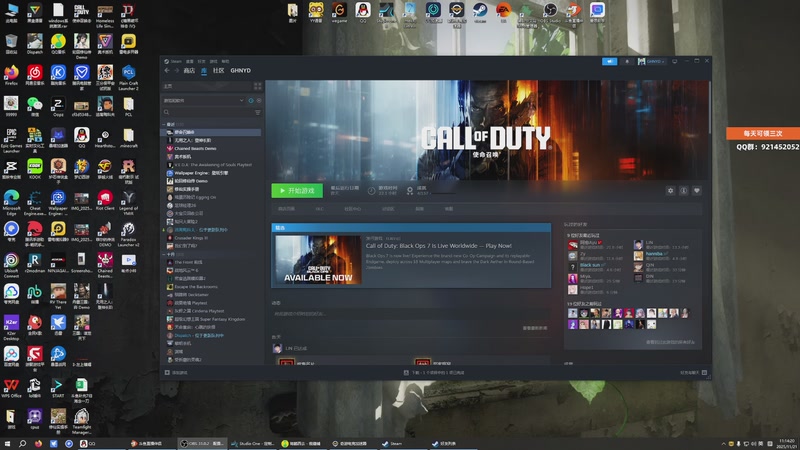
Task: Open Microsoft Edge desktop shortcut
Action: pyautogui.click(x=11, y=203)
